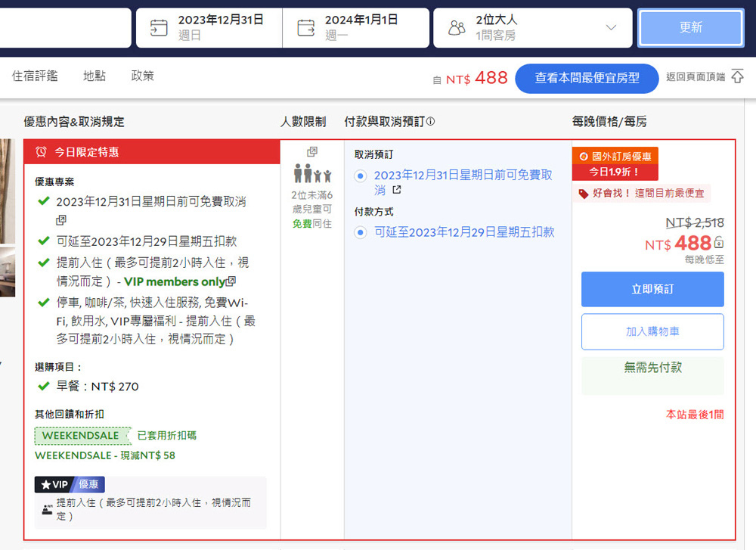Click the 立即預訂 button

point(652,289)
